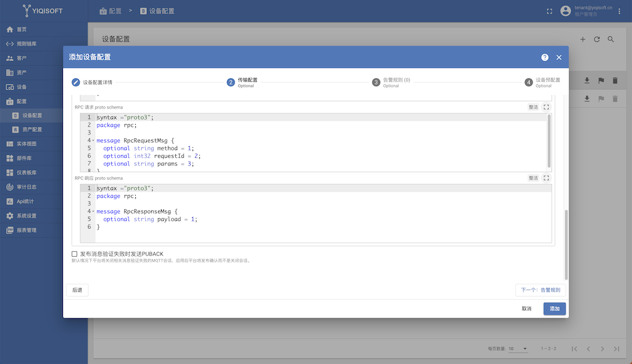The image size is (632, 364).
Task: Enable send PUBACK on publish validation failure
Action: click(x=74, y=254)
